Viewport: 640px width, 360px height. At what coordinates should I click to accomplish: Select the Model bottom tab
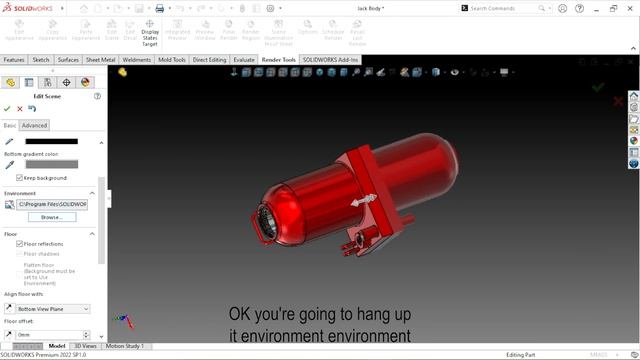coord(57,346)
